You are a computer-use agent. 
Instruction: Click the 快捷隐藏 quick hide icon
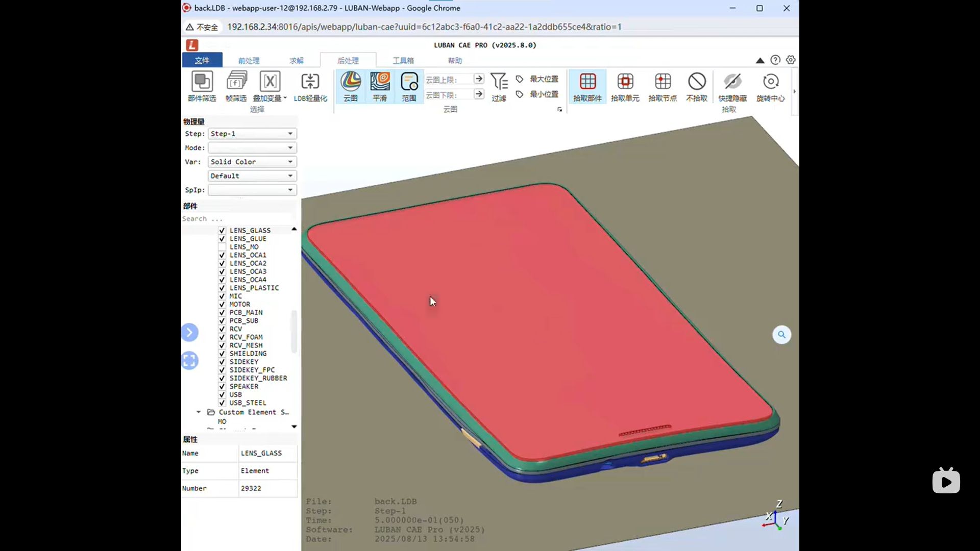pos(732,82)
